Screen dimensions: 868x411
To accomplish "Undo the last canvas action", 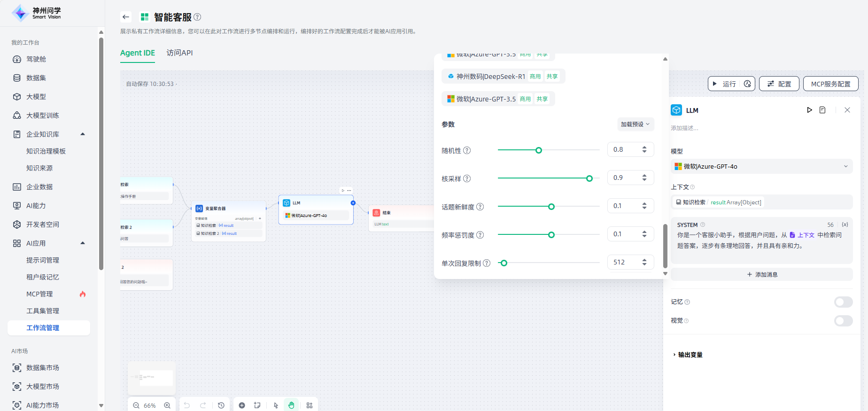I will pos(187,405).
